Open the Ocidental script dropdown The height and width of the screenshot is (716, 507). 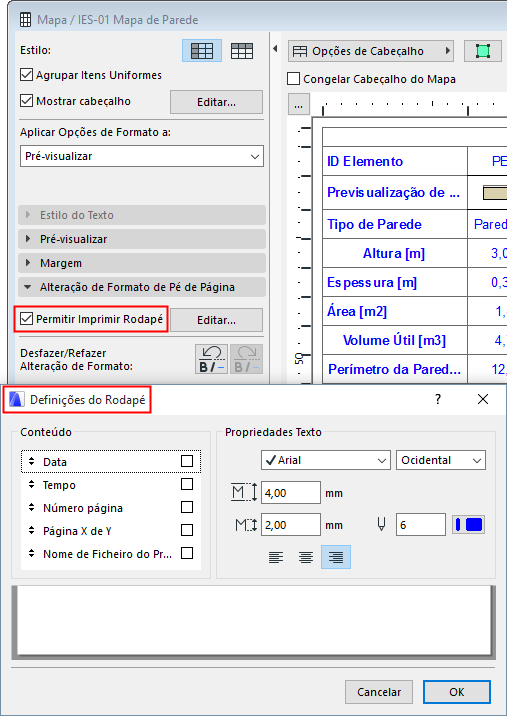441,460
